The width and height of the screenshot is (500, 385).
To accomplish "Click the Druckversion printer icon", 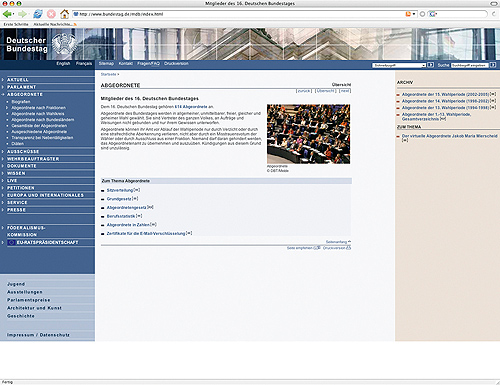I will [349, 248].
